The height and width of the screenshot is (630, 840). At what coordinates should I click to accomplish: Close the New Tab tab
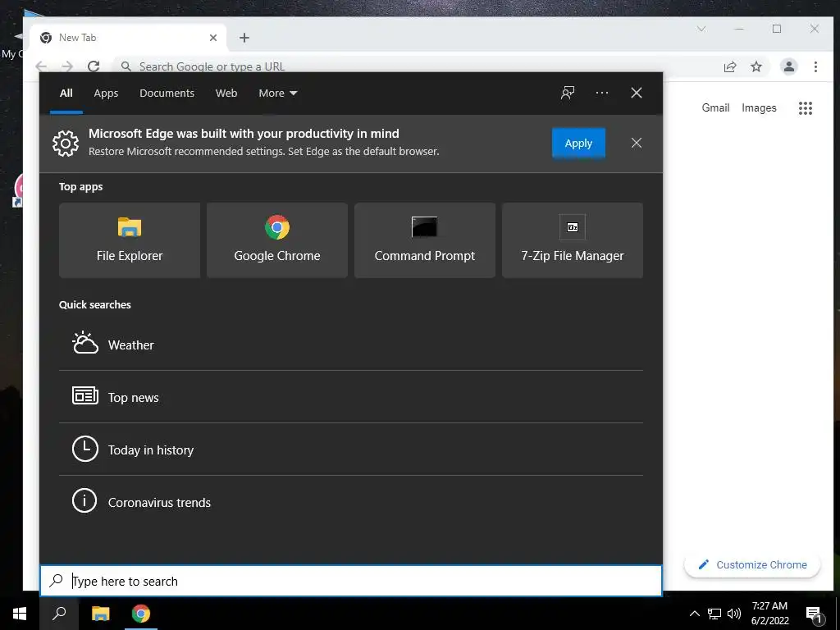213,38
